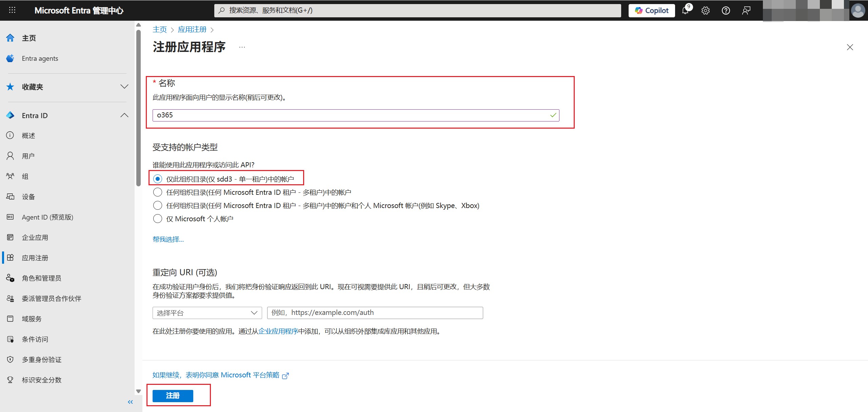Click the Entra ID diamond icon
Image resolution: width=868 pixels, height=412 pixels.
(10, 115)
